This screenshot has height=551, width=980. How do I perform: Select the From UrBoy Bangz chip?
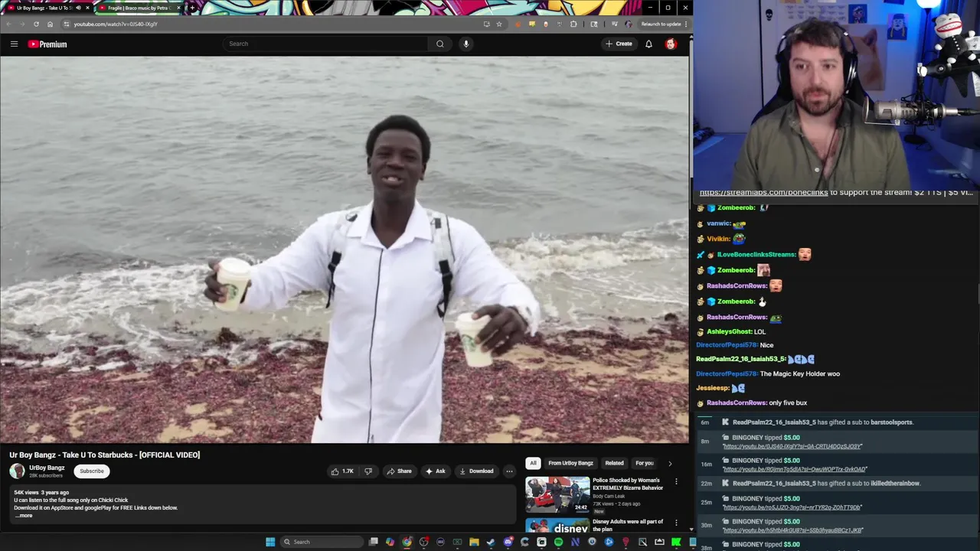(x=570, y=463)
